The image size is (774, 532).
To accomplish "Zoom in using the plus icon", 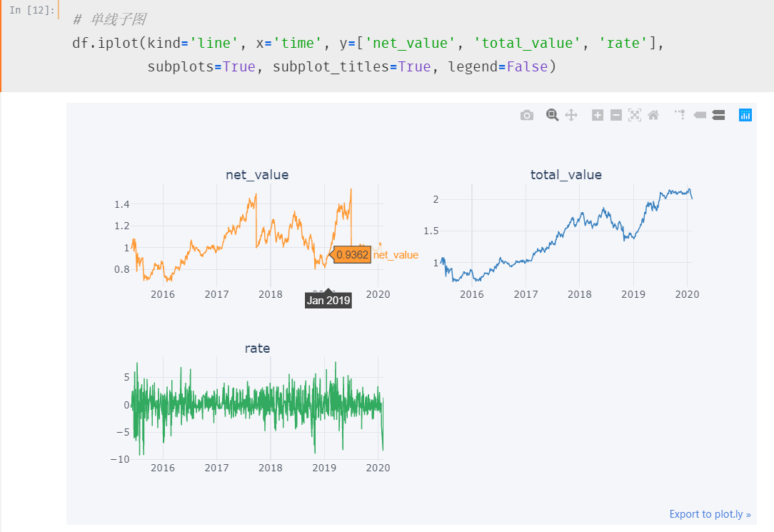I will point(597,115).
